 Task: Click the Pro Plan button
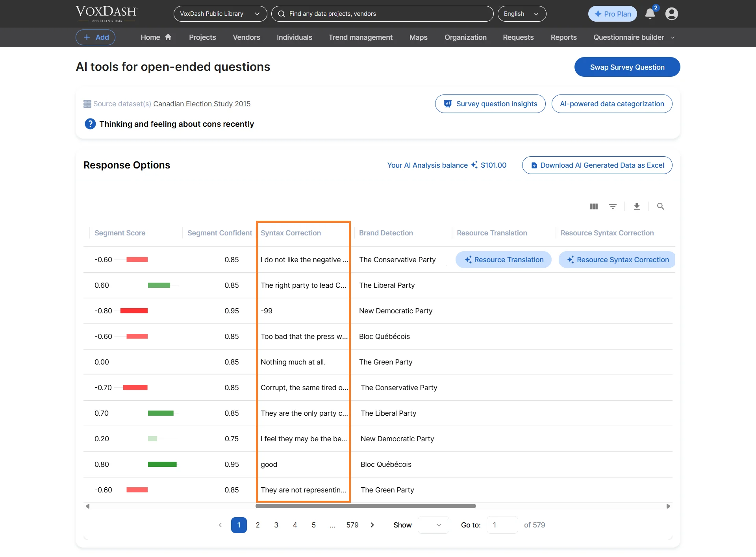pos(612,14)
